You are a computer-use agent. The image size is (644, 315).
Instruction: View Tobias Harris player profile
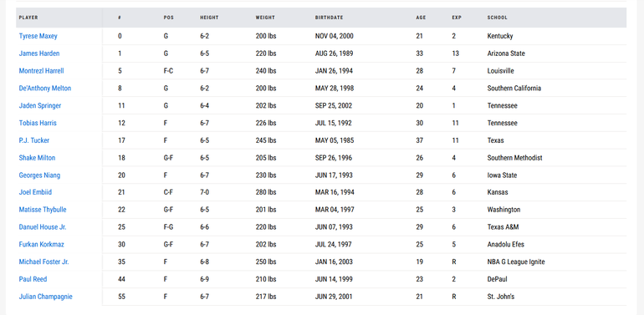point(38,123)
